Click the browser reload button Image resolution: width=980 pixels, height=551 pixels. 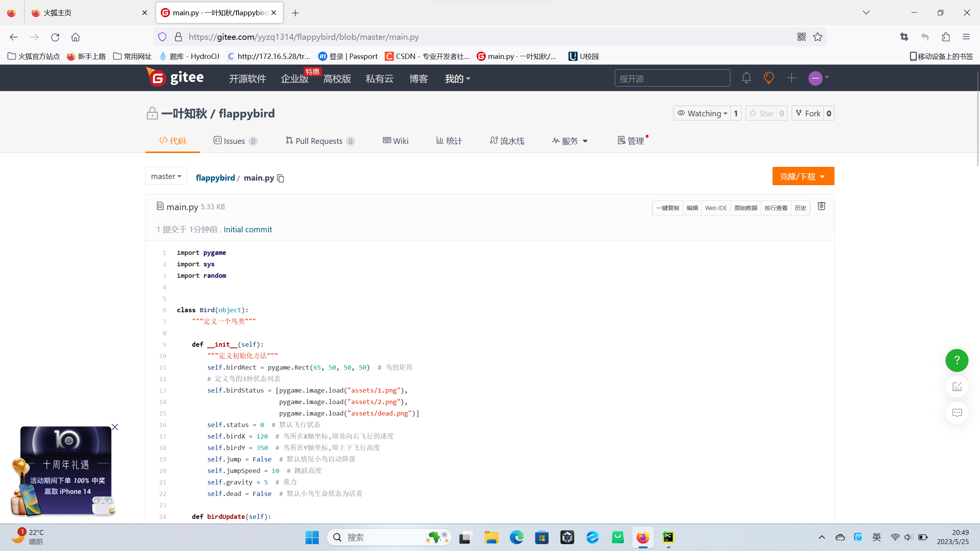coord(55,37)
